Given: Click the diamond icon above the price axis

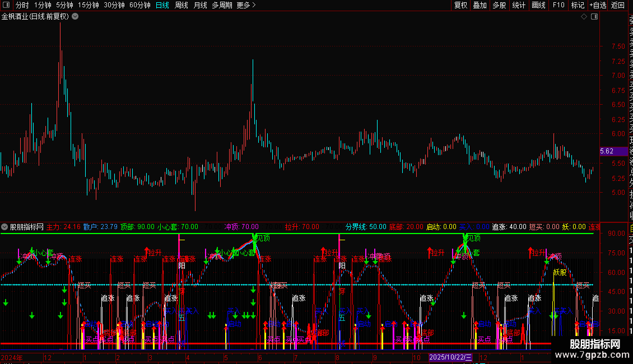Looking at the screenshot, I should tap(584, 17).
